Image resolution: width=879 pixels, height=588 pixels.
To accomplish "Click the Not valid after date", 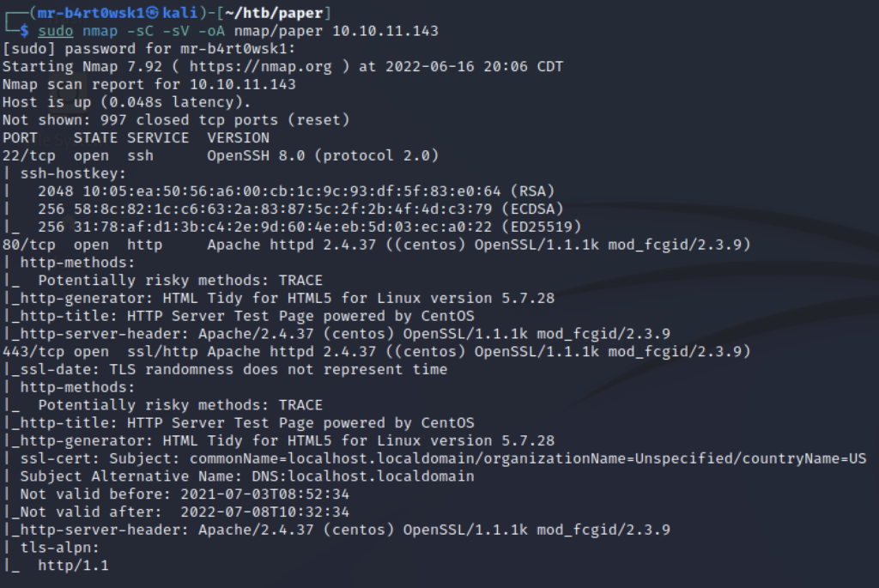I will click(x=264, y=512).
